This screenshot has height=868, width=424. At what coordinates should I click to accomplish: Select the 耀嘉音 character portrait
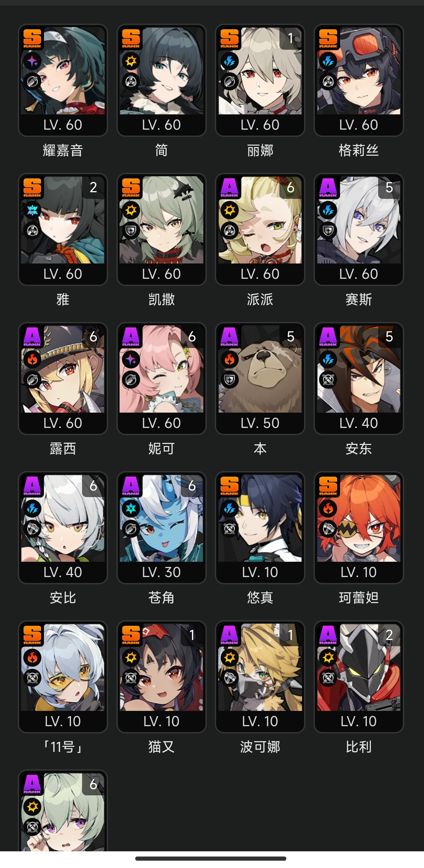tap(63, 71)
